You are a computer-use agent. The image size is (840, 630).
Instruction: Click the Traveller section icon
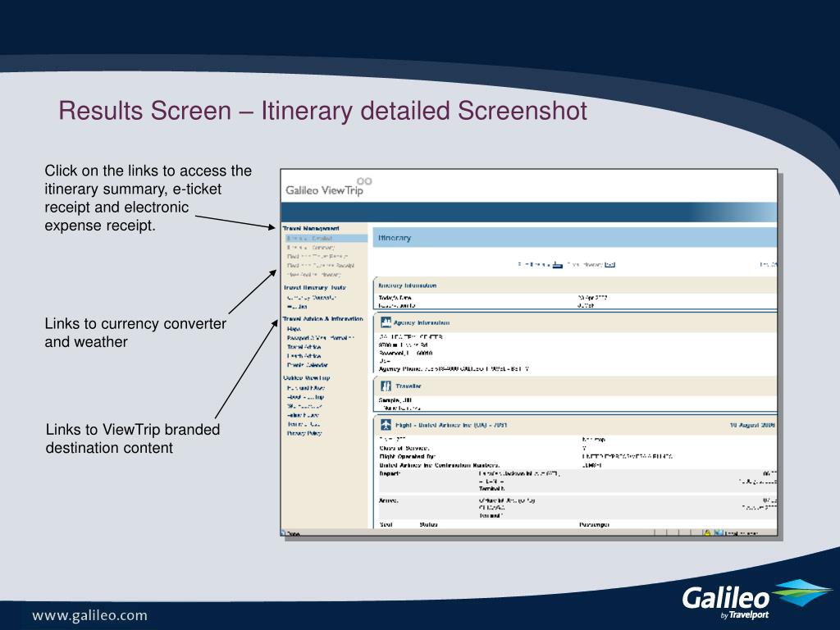click(386, 386)
